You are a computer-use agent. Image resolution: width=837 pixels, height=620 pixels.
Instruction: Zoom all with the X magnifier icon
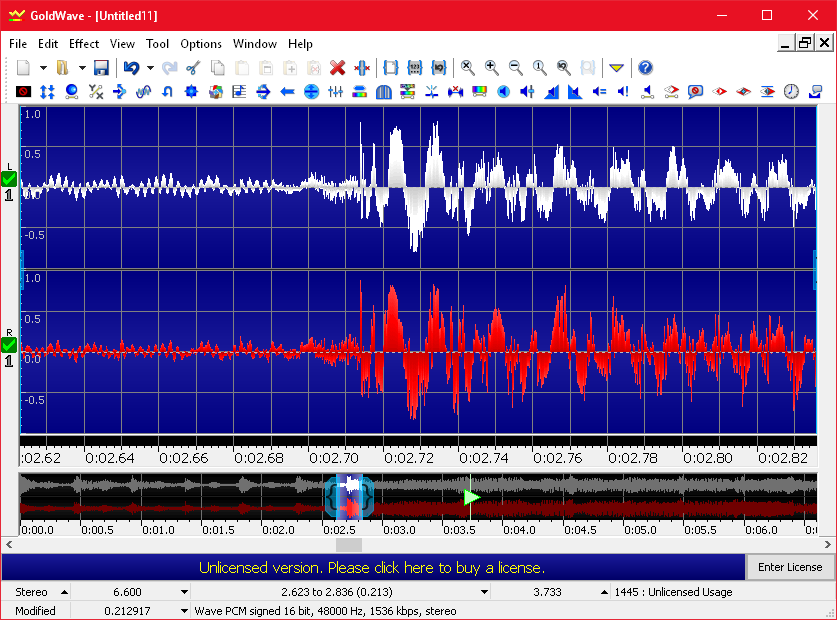point(468,68)
